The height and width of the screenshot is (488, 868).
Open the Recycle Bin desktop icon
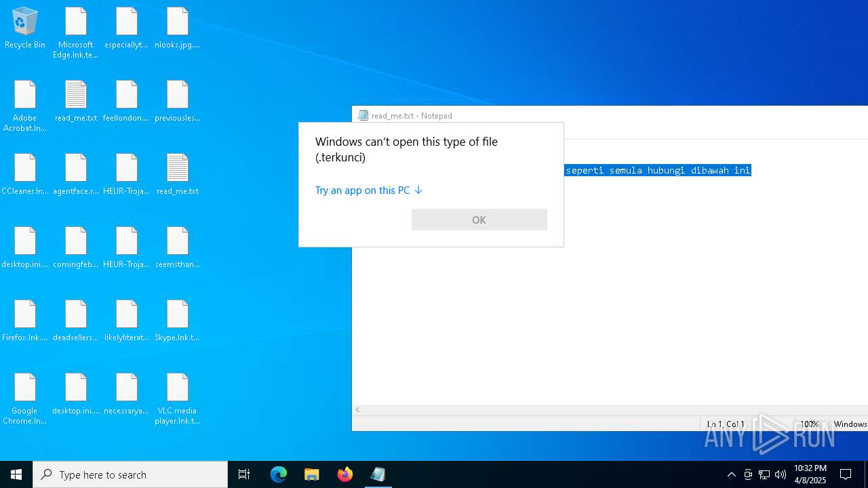25,28
